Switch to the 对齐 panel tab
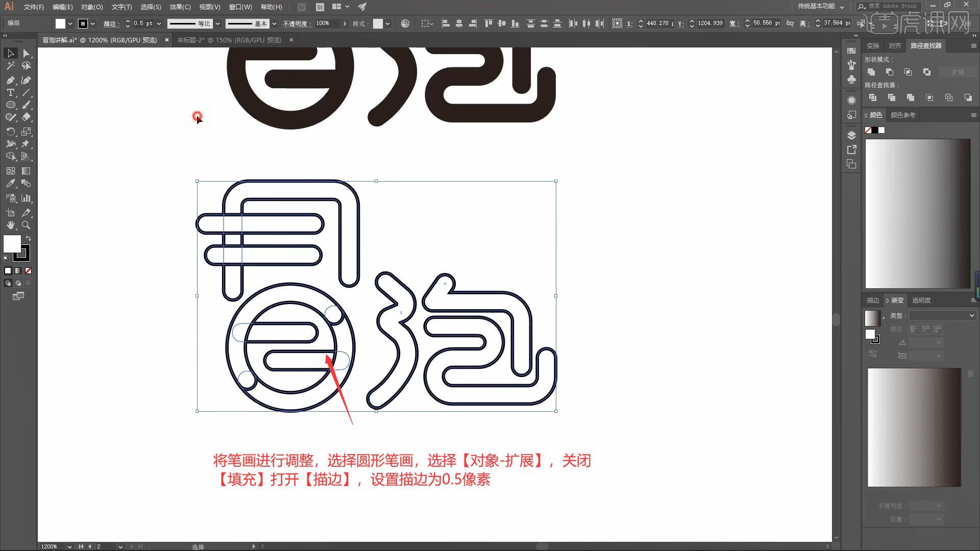Image resolution: width=980 pixels, height=551 pixels. tap(895, 46)
